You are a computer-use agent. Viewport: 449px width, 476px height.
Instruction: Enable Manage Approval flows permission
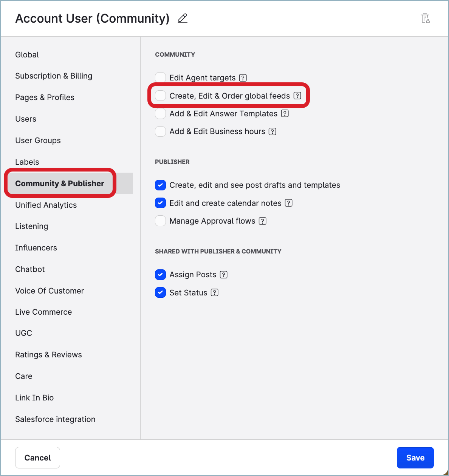click(161, 221)
